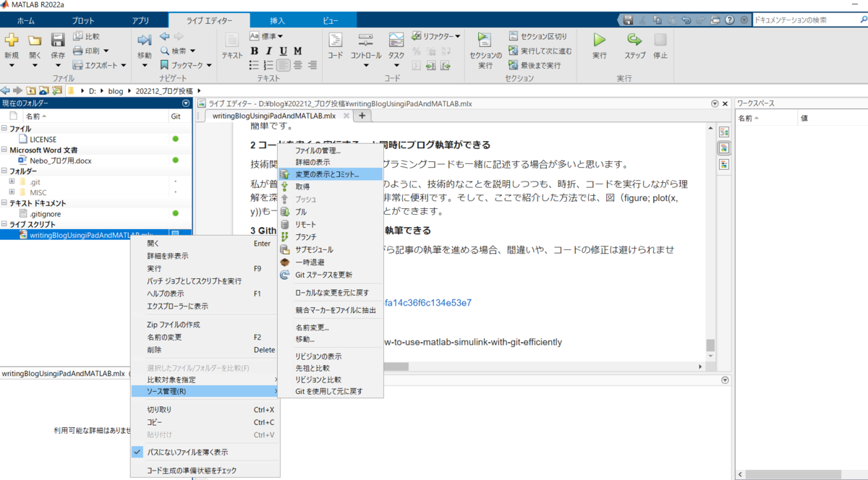This screenshot has width=868, height=480.
Task: Toggle Underline formatting
Action: pos(284,51)
